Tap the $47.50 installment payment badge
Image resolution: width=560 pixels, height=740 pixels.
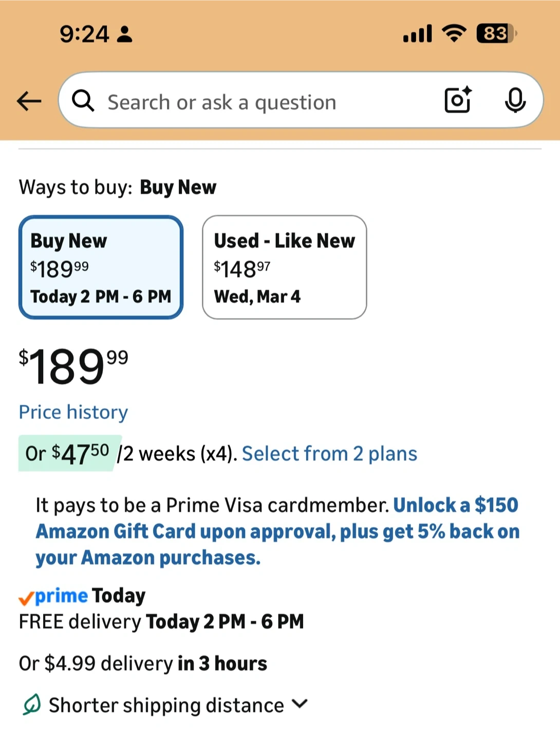point(68,453)
